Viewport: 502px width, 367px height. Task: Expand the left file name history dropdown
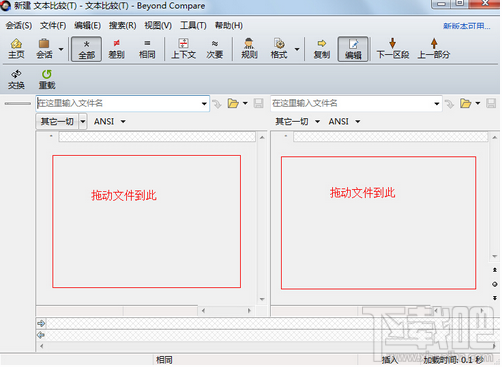(204, 104)
